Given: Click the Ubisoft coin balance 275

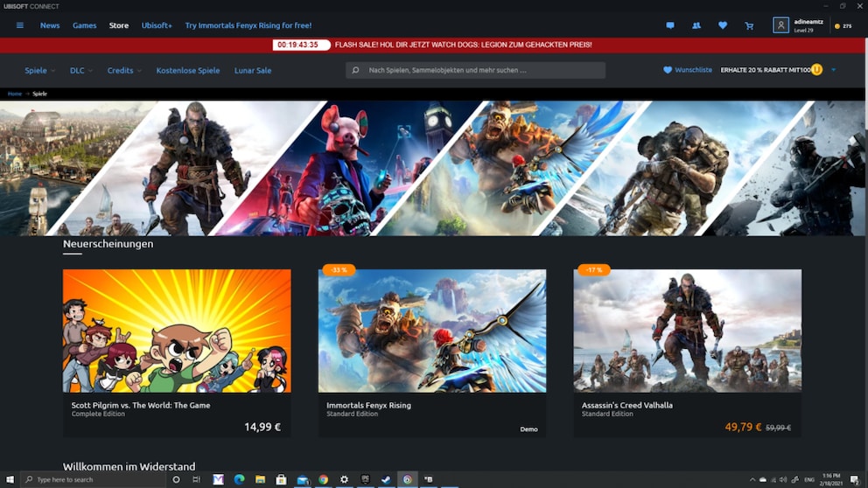Looking at the screenshot, I should pyautogui.click(x=843, y=26).
